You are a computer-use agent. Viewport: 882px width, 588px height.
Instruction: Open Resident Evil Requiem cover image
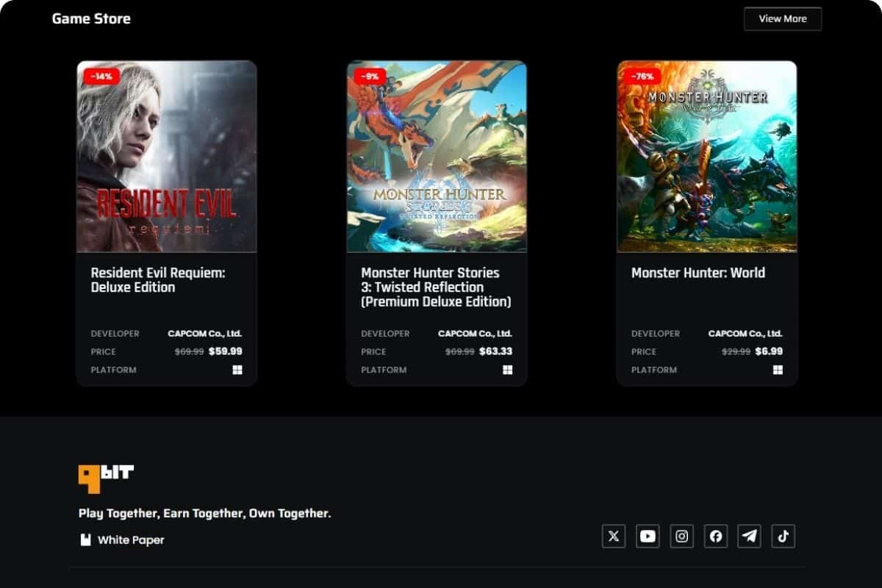167,156
